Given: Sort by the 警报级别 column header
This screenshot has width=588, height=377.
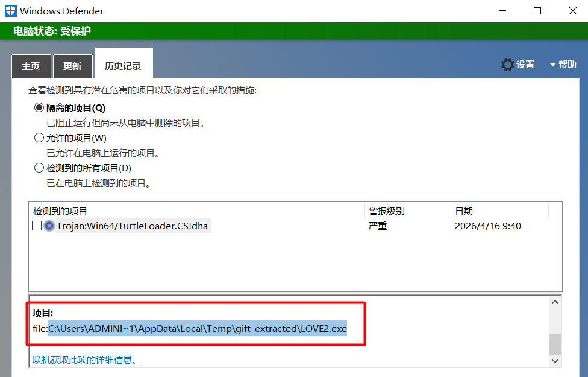Looking at the screenshot, I should (386, 211).
